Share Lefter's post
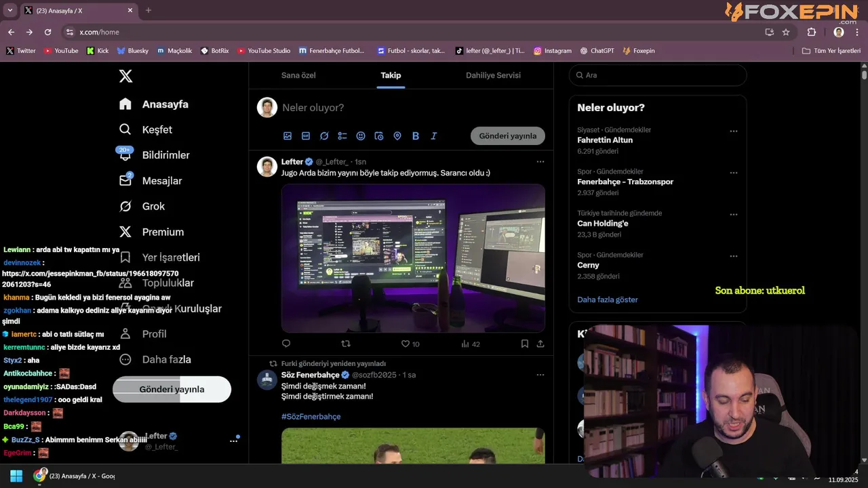Image resolution: width=868 pixels, height=488 pixels. coord(540,344)
